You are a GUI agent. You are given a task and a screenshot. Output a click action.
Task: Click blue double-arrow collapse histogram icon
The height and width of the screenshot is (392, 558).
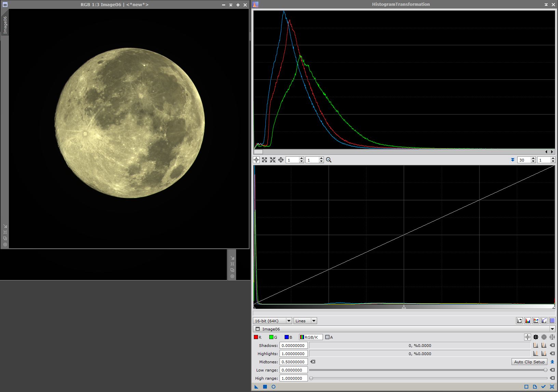pos(513,160)
